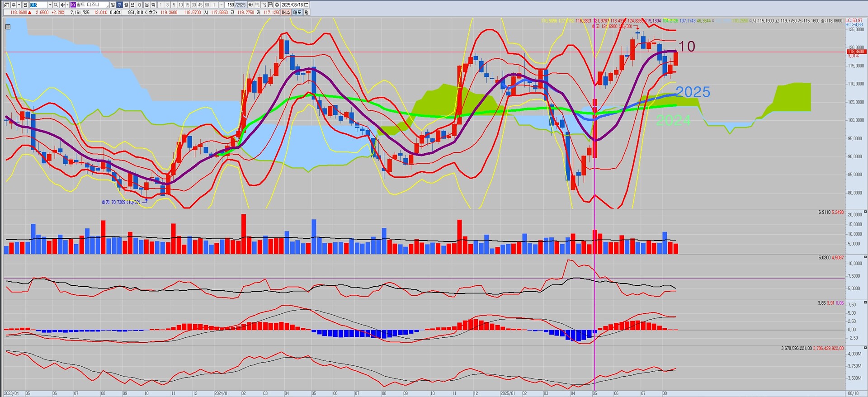Screen dimensions: 868x397
Task: Choose the 60 interval preset
Action: point(207,5)
